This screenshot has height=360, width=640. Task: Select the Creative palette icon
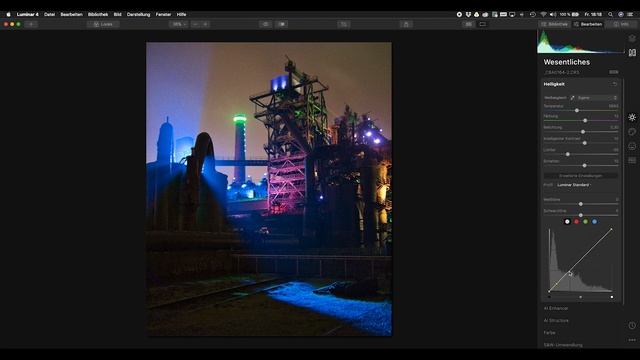[632, 132]
